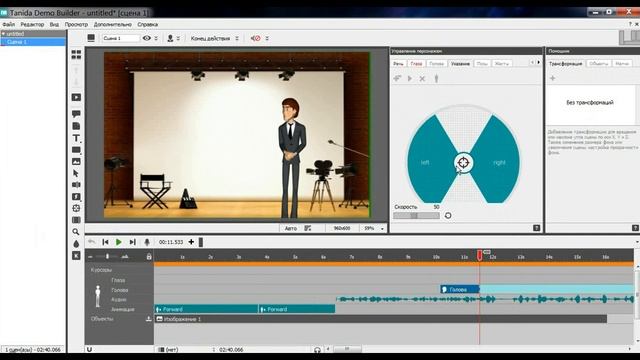The height and width of the screenshot is (360, 640).
Task: Toggle the timeline lock icon
Action: 149,256
